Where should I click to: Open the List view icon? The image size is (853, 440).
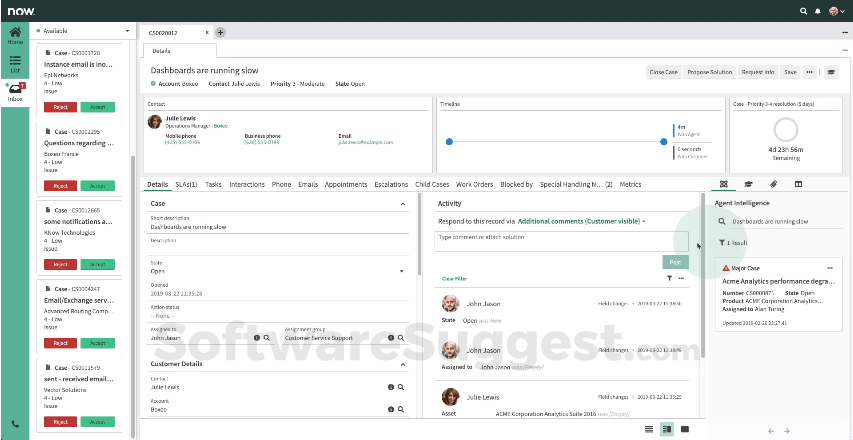click(15, 64)
